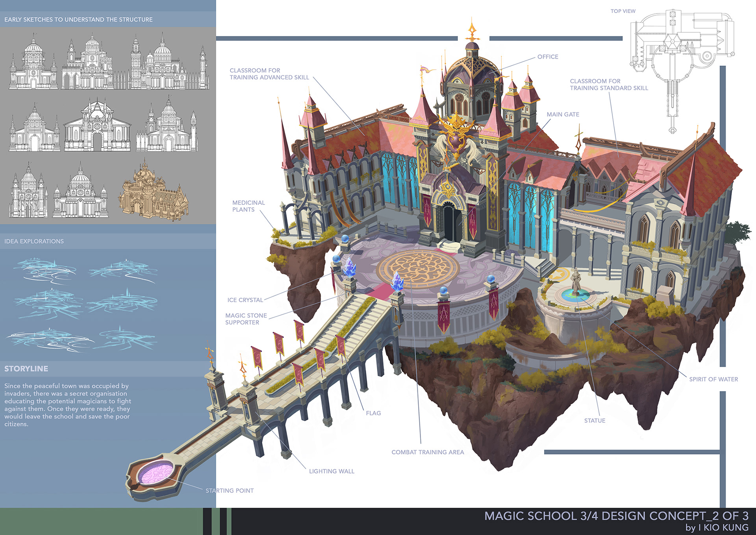The height and width of the screenshot is (535, 756).
Task: Click the LIGHTING WALL label
Action: [x=332, y=471]
